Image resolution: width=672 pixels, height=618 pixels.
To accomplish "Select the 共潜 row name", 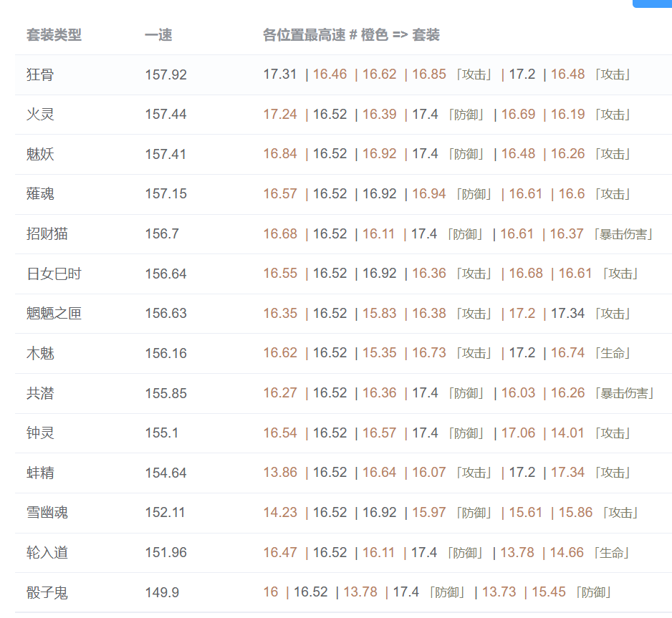I will pyautogui.click(x=40, y=393).
